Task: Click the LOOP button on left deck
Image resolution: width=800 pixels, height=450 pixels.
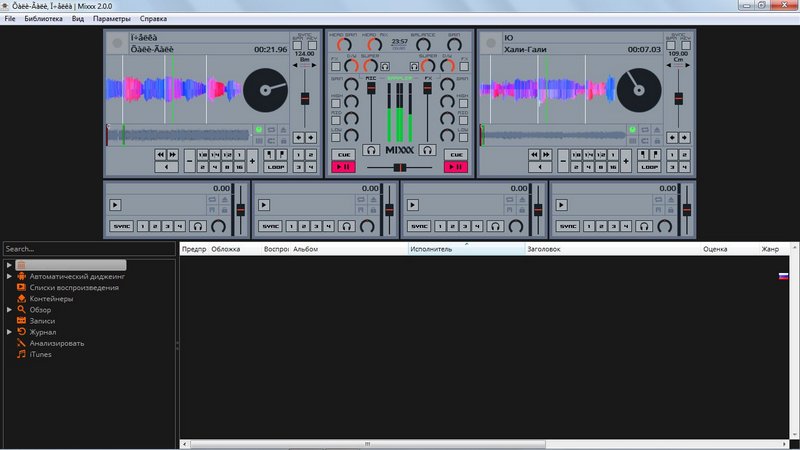Action: [x=276, y=167]
